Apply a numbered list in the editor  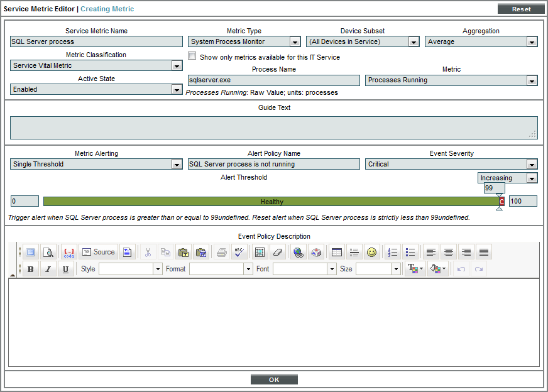pos(392,251)
